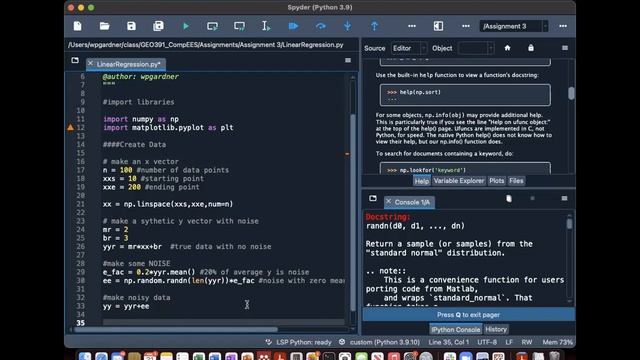The height and width of the screenshot is (360, 640).
Task: Click Help pane vertical scrollbar
Action: point(571,93)
